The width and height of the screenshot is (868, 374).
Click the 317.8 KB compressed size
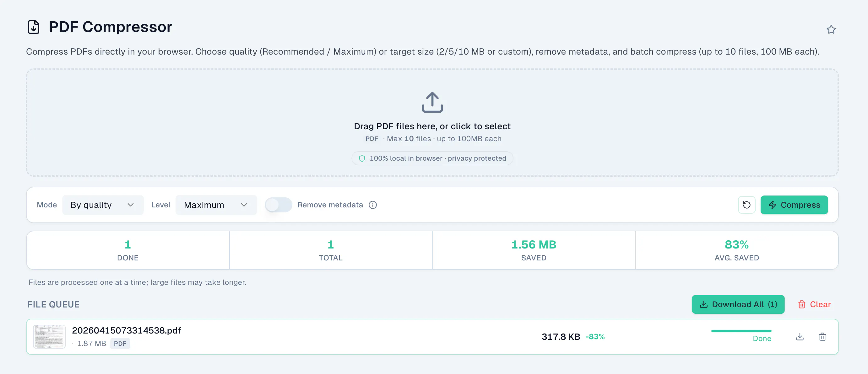[x=561, y=337]
